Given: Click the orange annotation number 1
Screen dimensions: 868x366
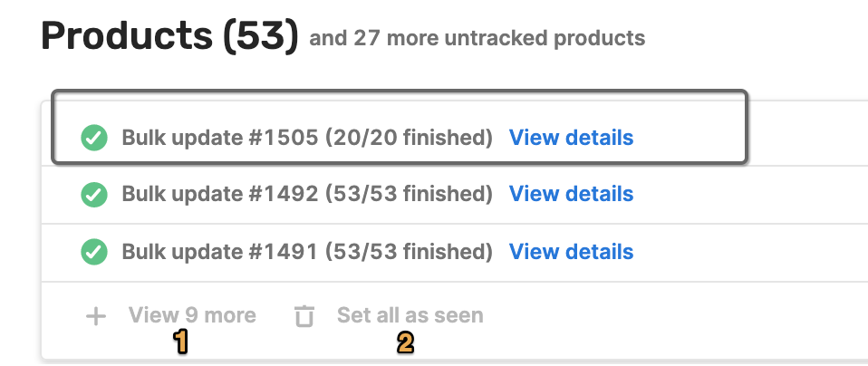Looking at the screenshot, I should 181,342.
